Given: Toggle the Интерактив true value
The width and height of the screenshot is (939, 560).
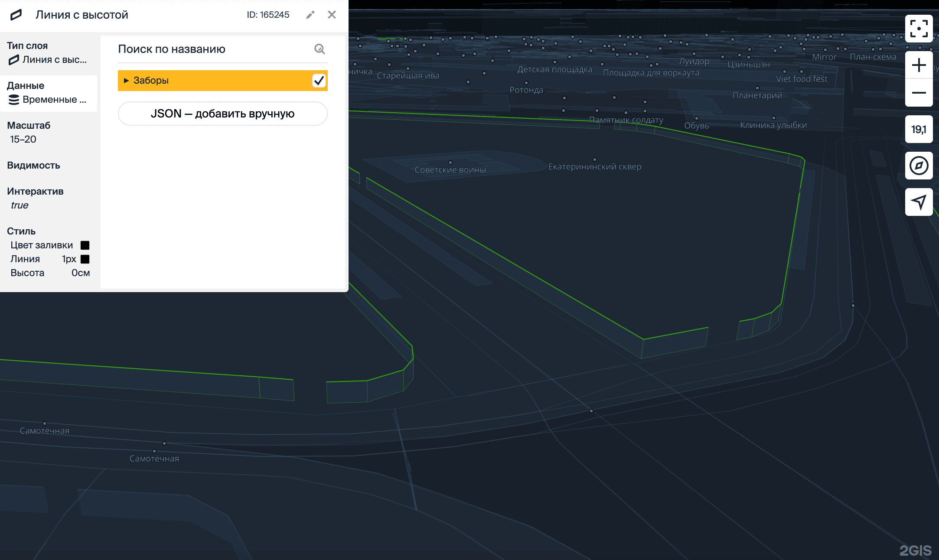Looking at the screenshot, I should point(20,205).
